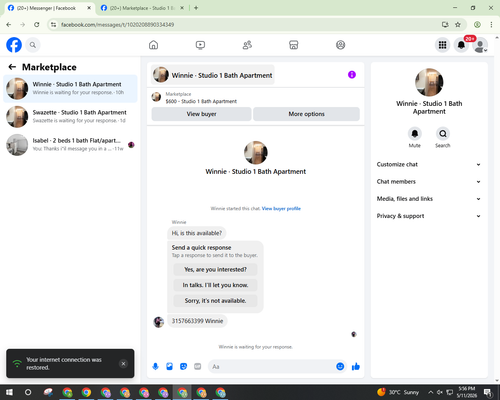Send quick response Sorry, it's not available.
The image size is (500, 400).
pos(215,301)
